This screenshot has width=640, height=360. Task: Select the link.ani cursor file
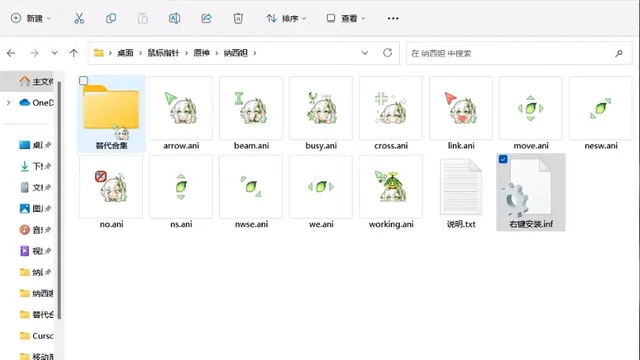[461, 113]
